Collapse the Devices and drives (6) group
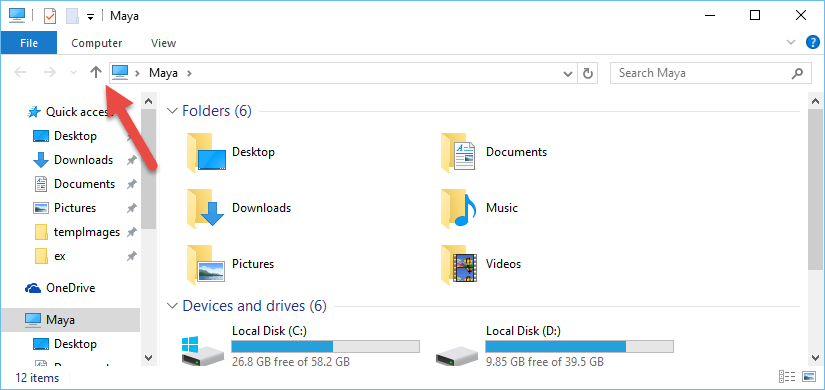 [172, 305]
